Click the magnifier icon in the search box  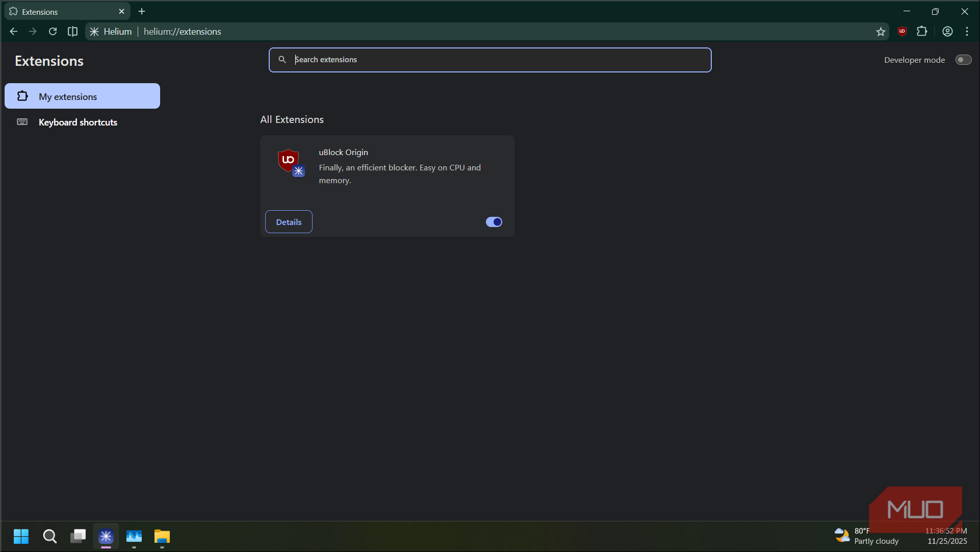click(282, 60)
